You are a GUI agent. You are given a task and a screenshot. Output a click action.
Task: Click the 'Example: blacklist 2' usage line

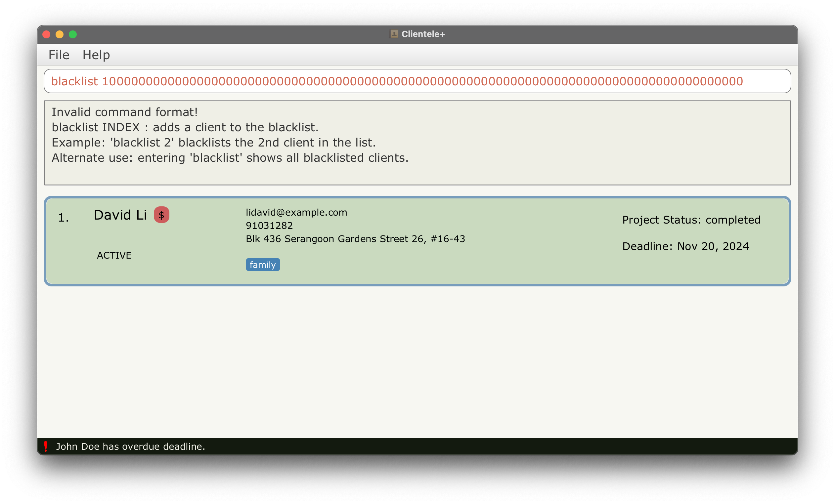pyautogui.click(x=213, y=143)
